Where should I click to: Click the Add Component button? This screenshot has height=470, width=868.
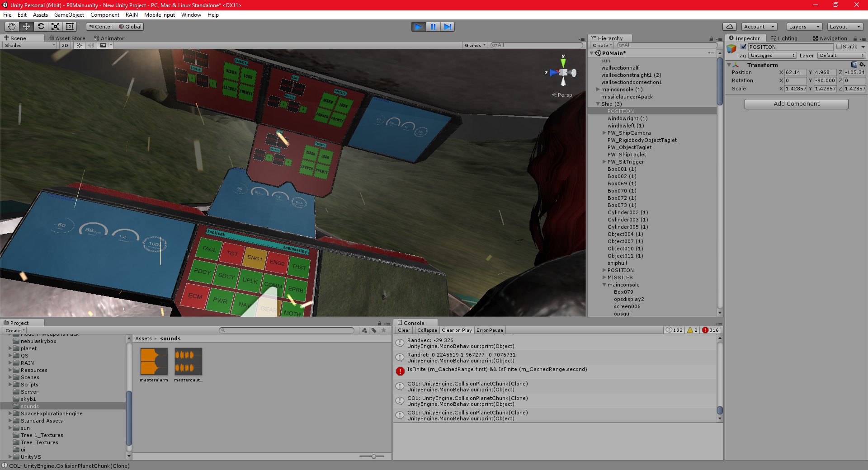pos(796,103)
